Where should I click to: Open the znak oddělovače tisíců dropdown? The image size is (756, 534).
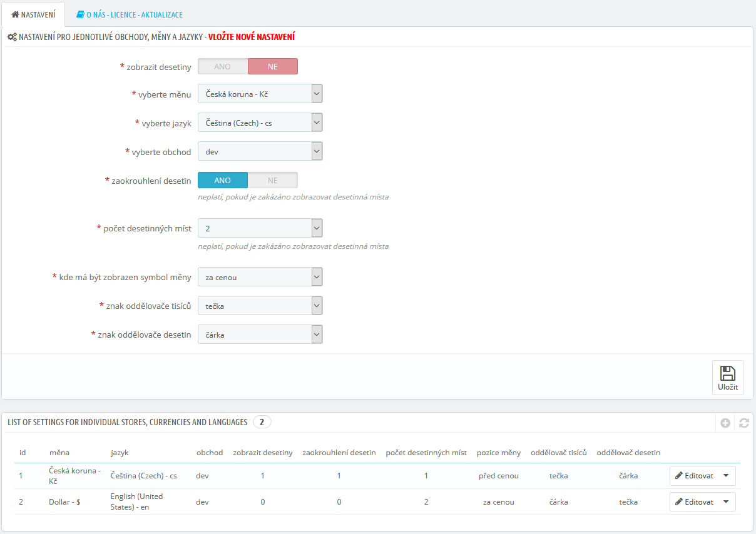point(260,306)
